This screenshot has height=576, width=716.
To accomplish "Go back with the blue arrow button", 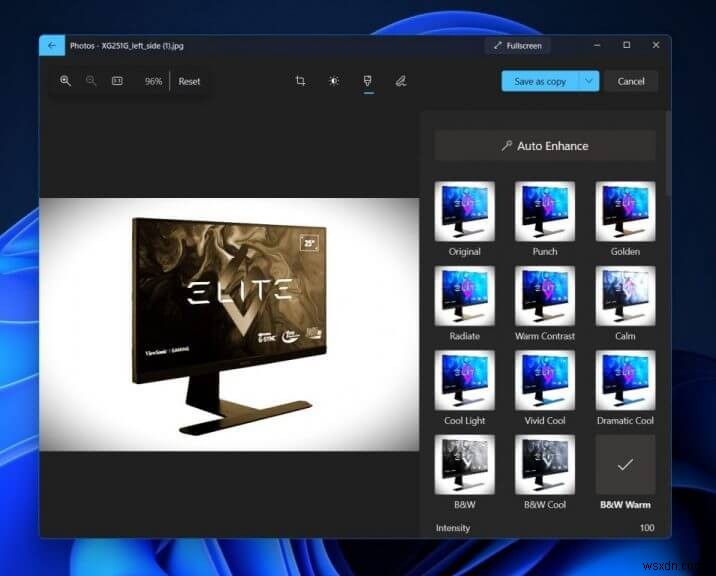I will (x=52, y=45).
